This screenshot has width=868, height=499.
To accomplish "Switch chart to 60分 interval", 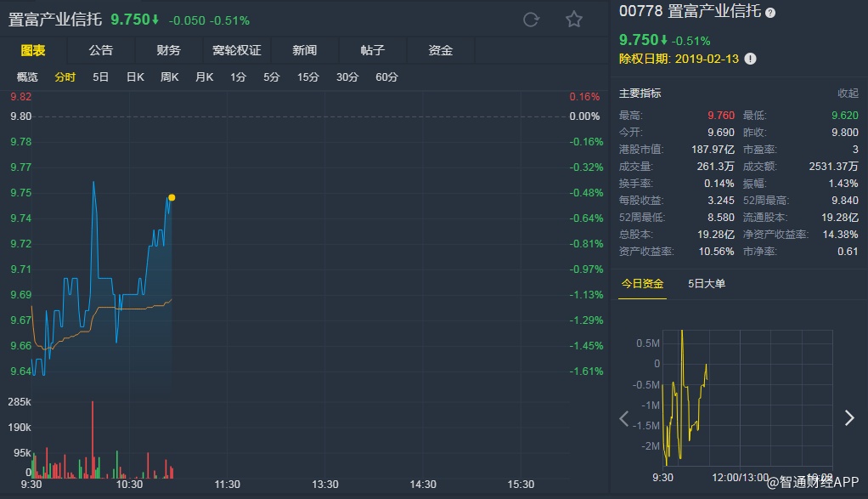I will [386, 77].
